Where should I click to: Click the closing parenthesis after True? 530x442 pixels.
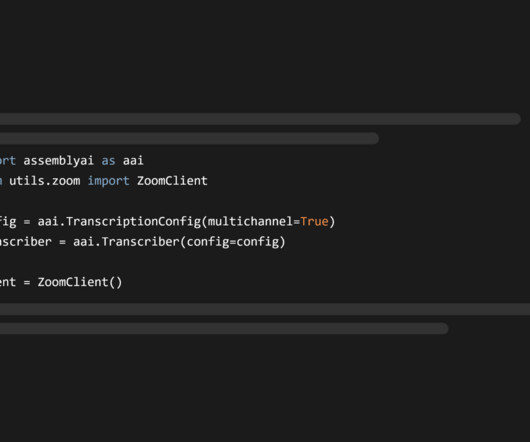[332, 222]
